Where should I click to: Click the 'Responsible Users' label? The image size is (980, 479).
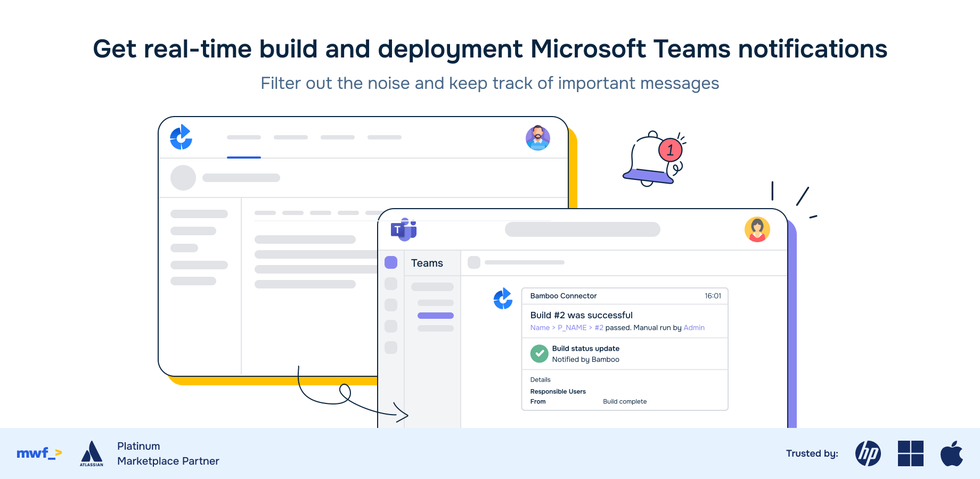coord(558,392)
